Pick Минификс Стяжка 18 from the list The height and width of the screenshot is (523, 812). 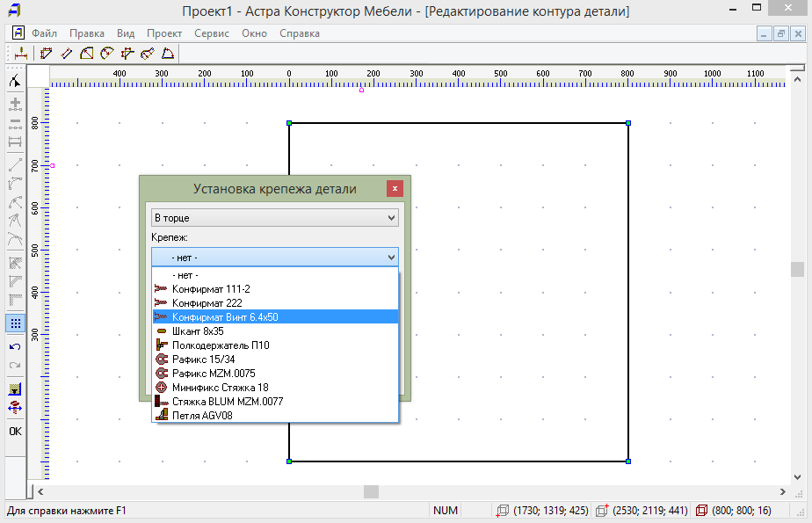(x=275, y=388)
